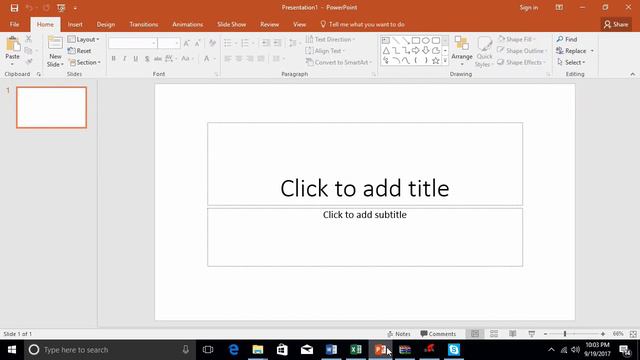Click Increase Font Size icon
The height and width of the screenshot is (360, 640).
[187, 43]
